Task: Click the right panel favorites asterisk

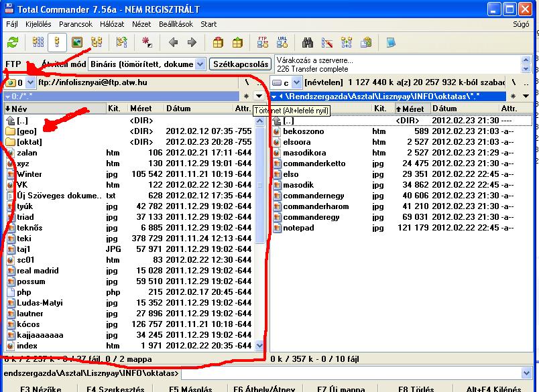Action: [513, 96]
